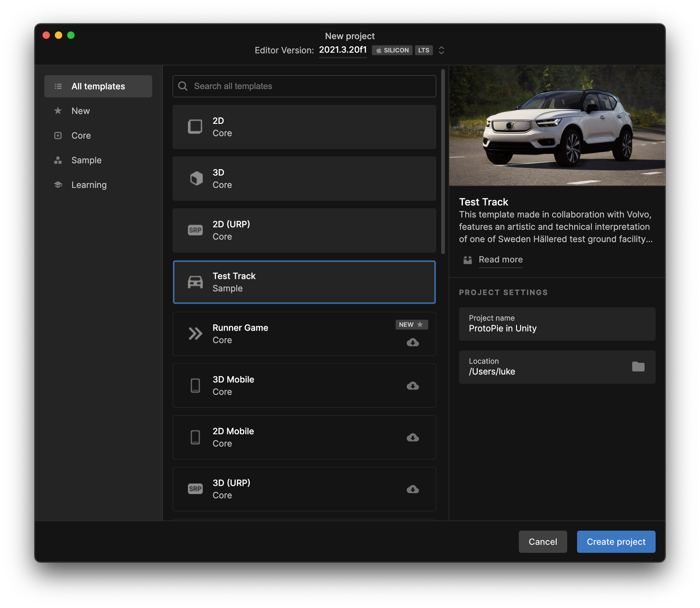Show the Learning templates category
The height and width of the screenshot is (608, 700).
(89, 185)
